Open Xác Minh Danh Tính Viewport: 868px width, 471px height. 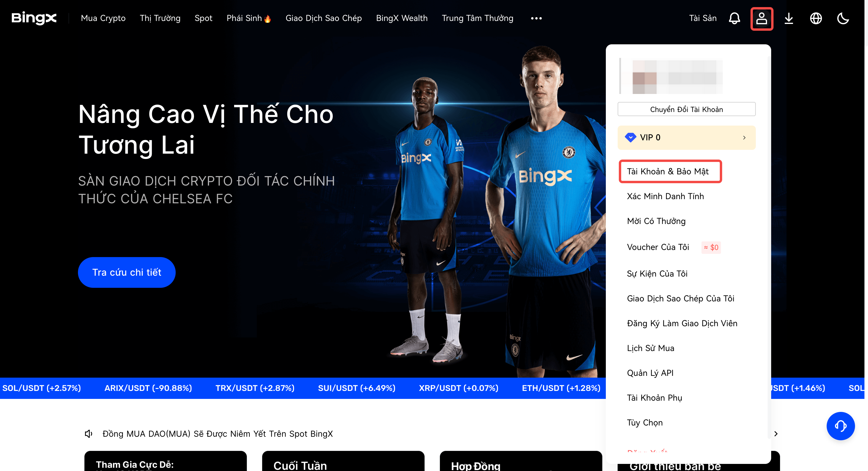coord(665,196)
